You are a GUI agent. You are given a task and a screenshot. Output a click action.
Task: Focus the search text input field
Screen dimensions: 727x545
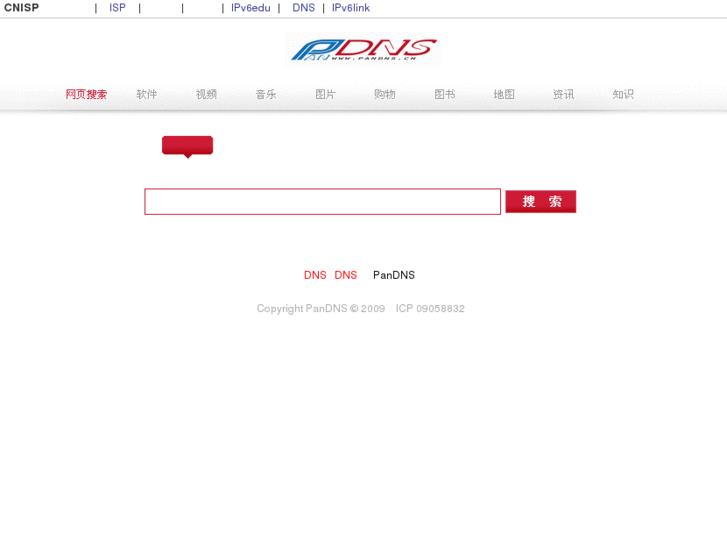322,201
